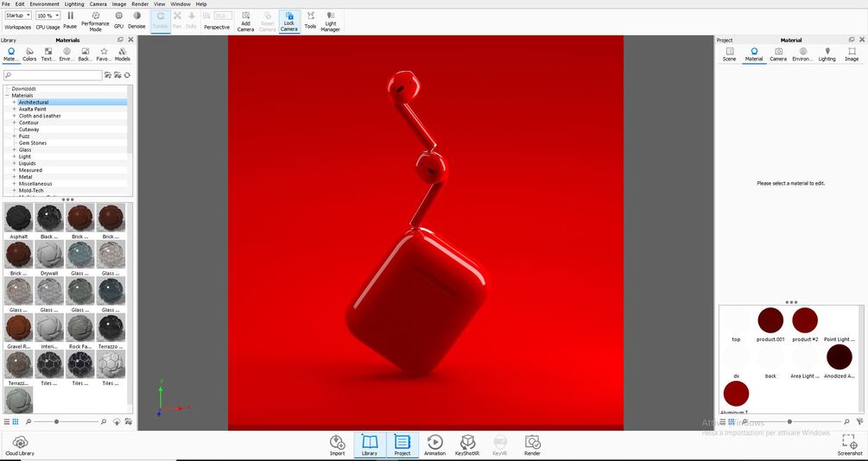Select the product.001 material swatch
Viewport: 868px width, 461px height.
click(x=770, y=320)
